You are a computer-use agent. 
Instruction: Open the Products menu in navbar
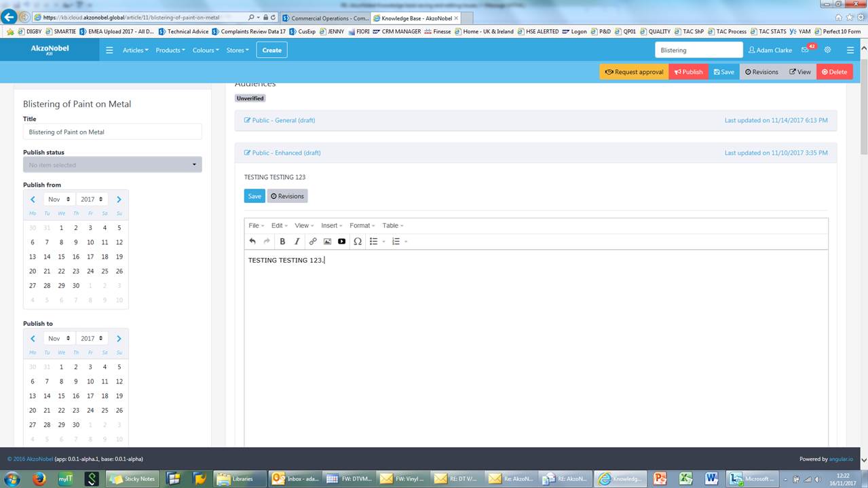[x=170, y=50]
